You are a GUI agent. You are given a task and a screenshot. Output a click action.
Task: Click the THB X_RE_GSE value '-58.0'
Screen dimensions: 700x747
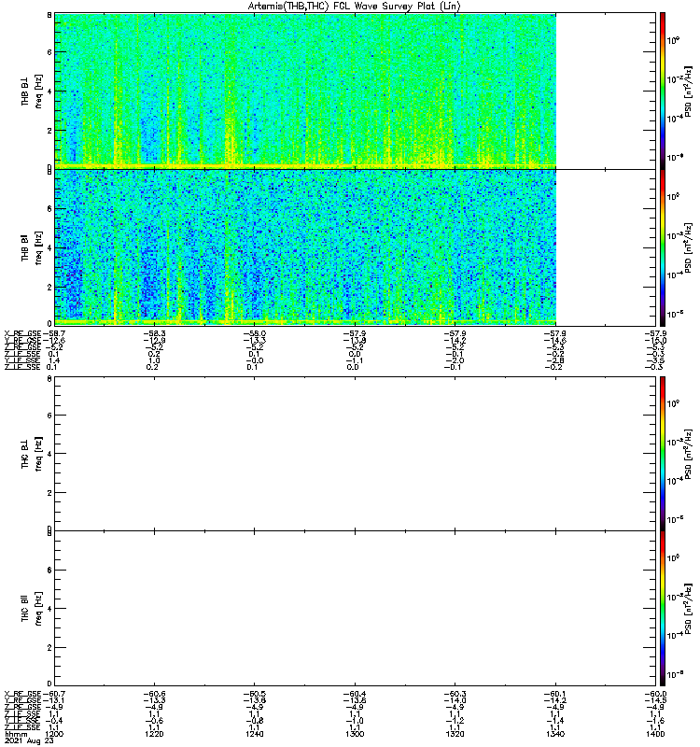254,333
